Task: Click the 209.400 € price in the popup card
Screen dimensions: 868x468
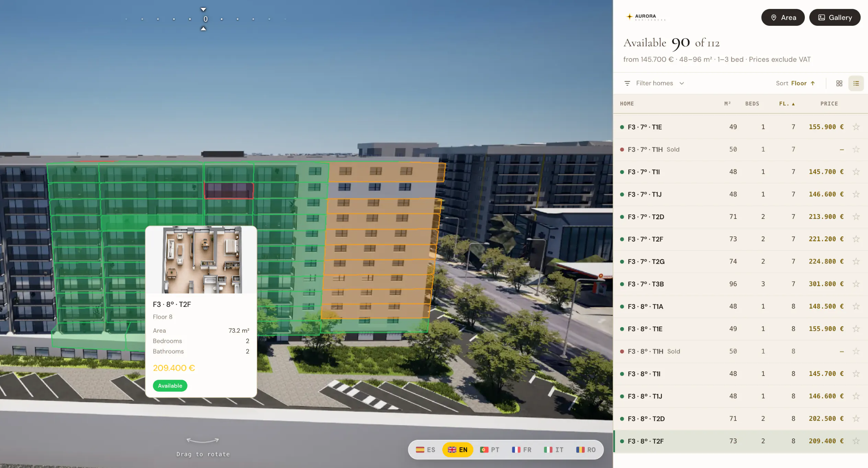Action: (x=174, y=368)
